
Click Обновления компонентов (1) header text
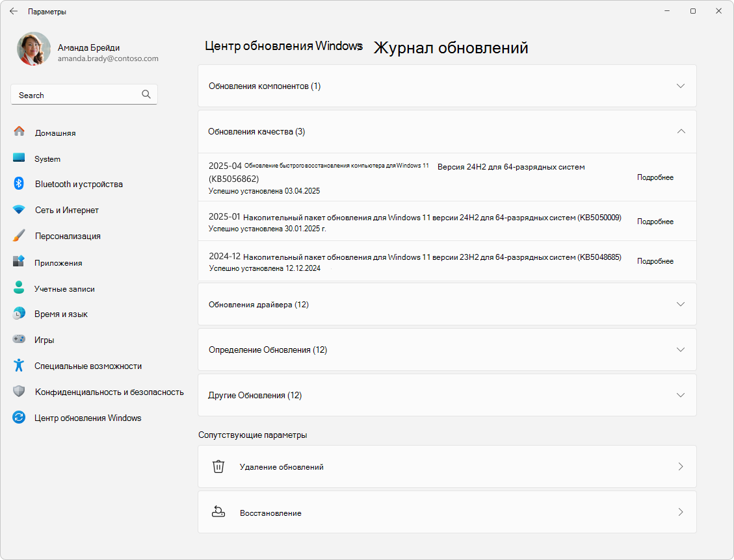tap(265, 86)
